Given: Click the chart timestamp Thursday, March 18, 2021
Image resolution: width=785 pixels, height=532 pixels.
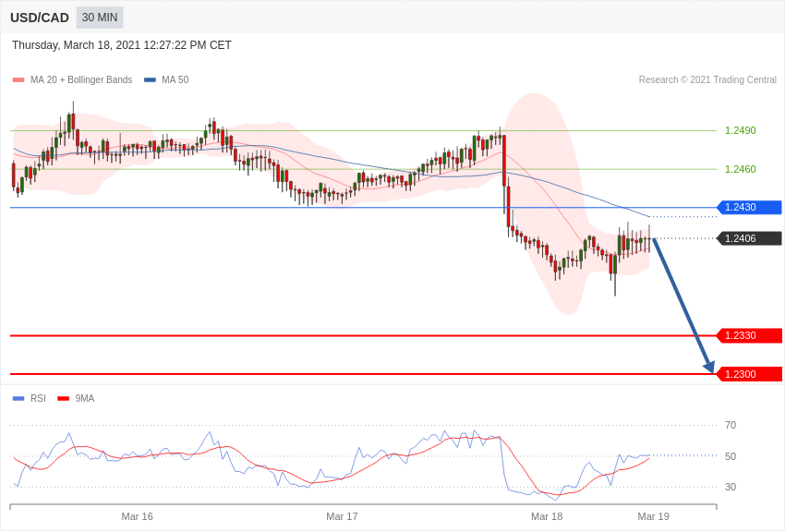Looking at the screenshot, I should tap(122, 45).
